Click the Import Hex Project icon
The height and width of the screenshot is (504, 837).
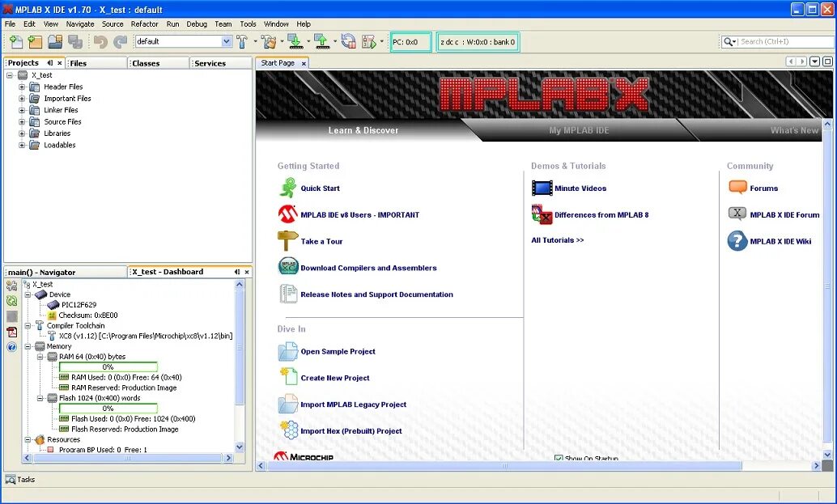point(289,430)
